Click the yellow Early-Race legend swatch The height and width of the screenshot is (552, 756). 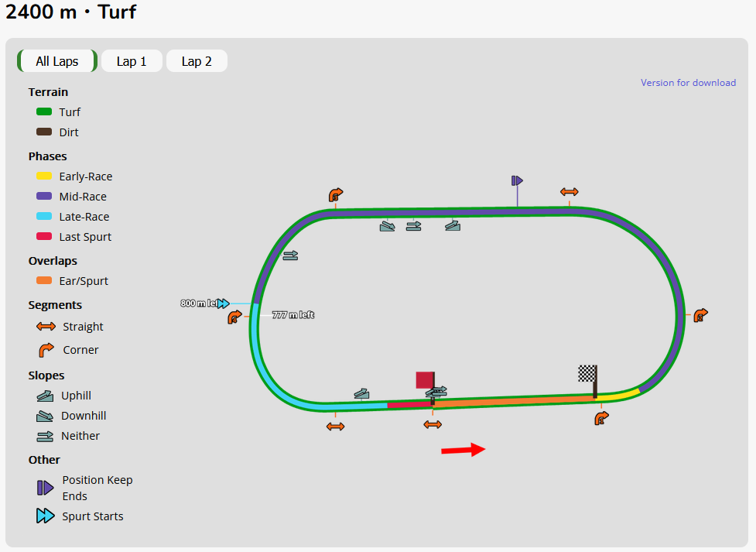44,176
